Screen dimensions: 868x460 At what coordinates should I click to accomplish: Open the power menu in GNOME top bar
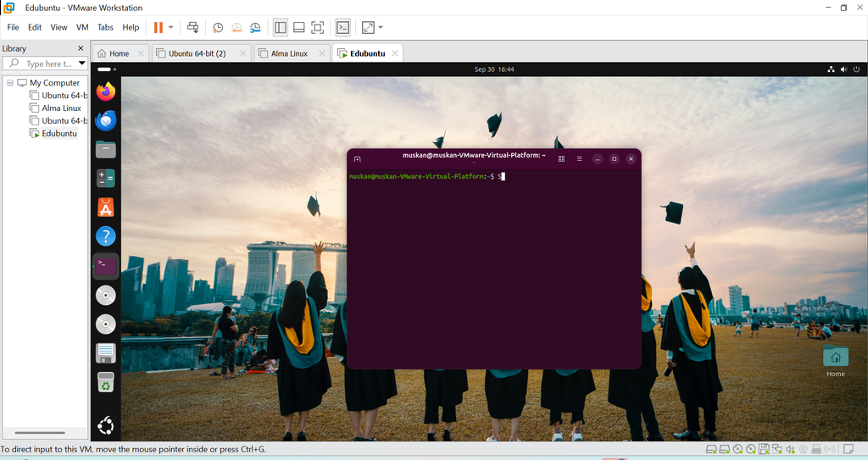856,69
